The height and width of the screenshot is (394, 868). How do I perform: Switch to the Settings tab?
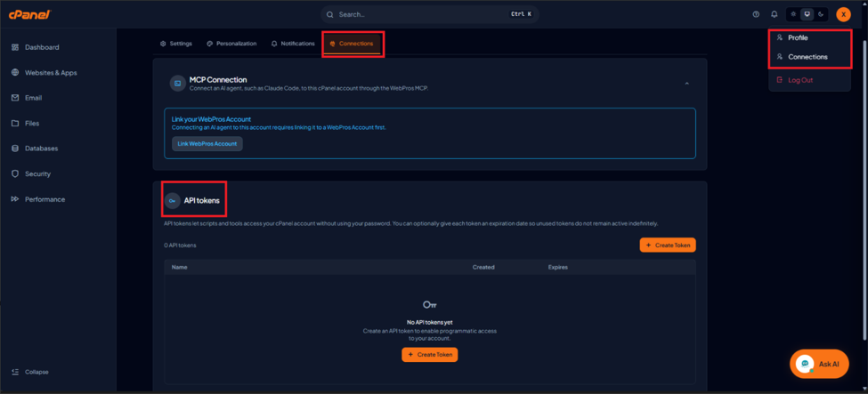pyautogui.click(x=176, y=44)
